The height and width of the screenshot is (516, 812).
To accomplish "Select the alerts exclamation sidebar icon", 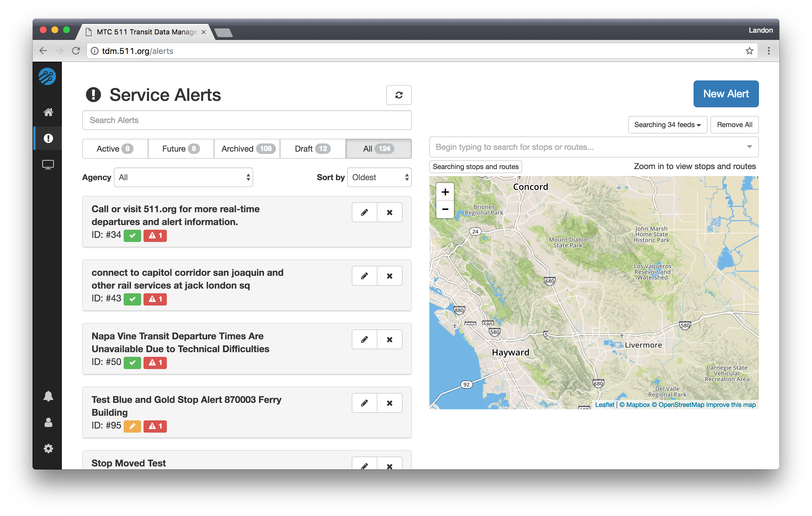I will coord(48,138).
